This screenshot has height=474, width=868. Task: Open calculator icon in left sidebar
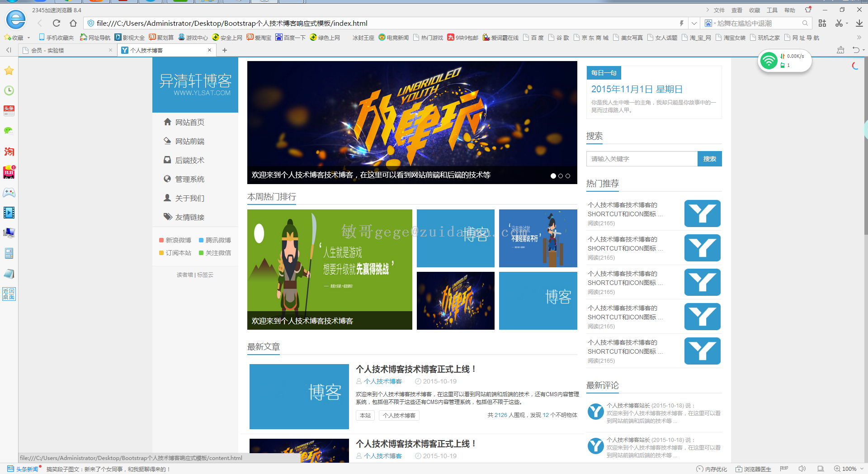[9, 253]
